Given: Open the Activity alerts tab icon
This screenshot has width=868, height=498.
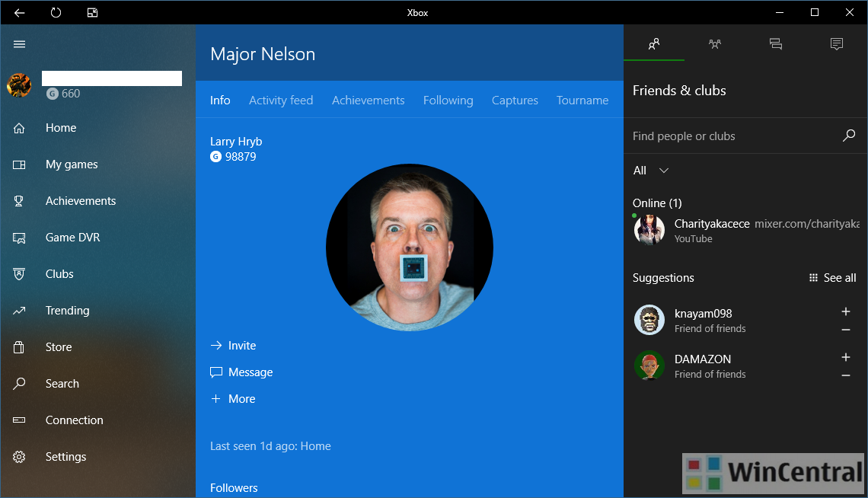Looking at the screenshot, I should click(x=837, y=43).
